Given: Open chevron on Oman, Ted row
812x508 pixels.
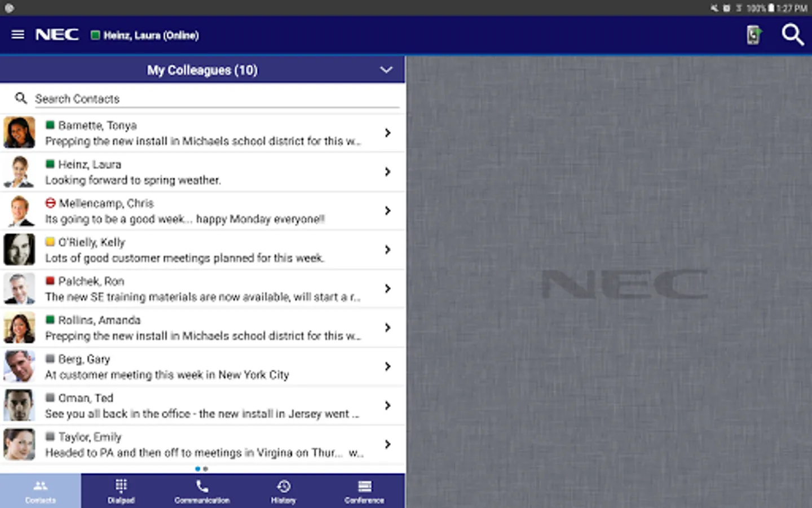Looking at the screenshot, I should pyautogui.click(x=387, y=405).
